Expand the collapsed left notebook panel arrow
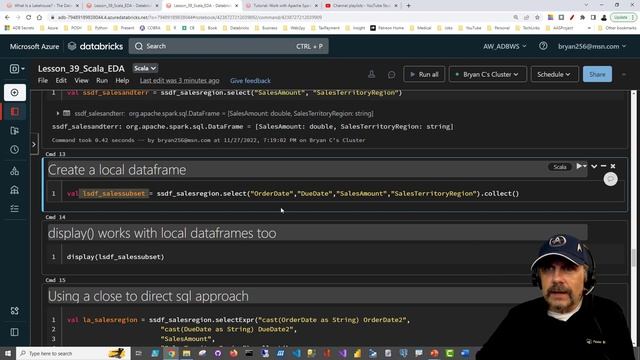The image size is (640, 360). pyautogui.click(x=34, y=144)
